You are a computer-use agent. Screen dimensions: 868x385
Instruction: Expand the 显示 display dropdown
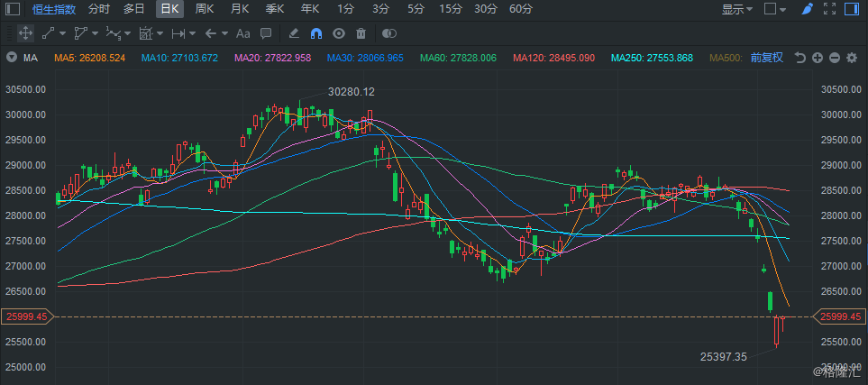click(737, 9)
